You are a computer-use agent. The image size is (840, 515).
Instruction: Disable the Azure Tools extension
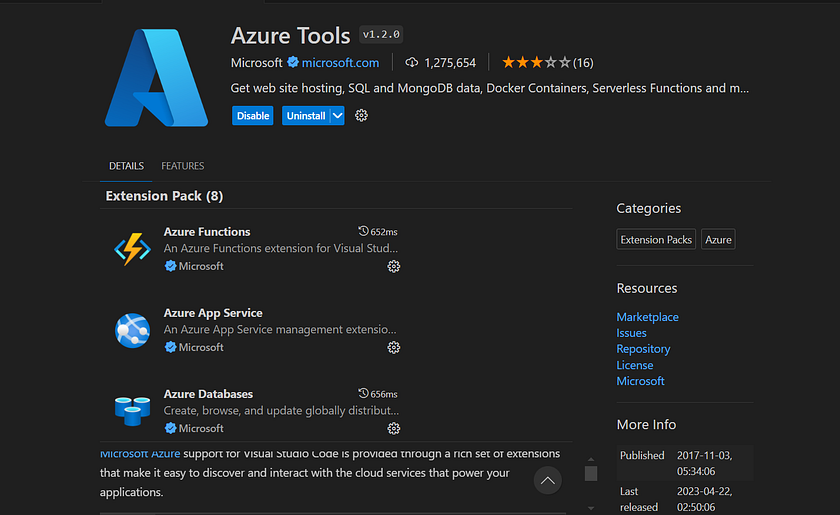pos(253,116)
